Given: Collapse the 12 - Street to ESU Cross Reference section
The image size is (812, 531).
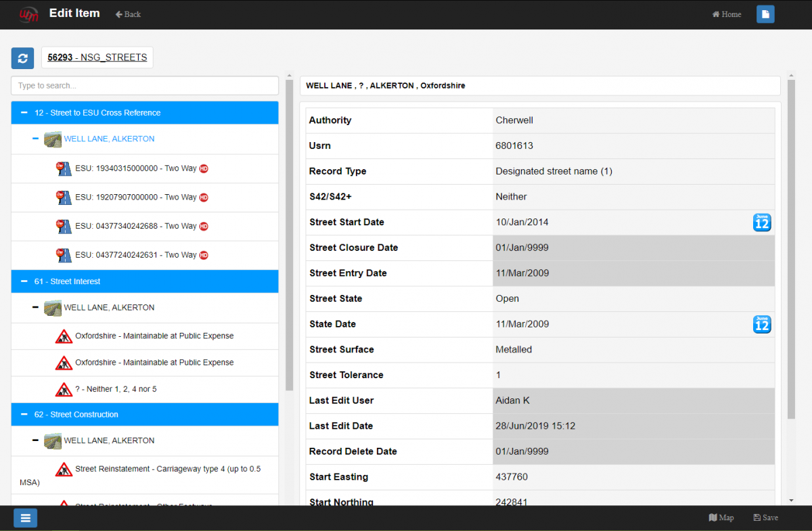Looking at the screenshot, I should [x=24, y=113].
